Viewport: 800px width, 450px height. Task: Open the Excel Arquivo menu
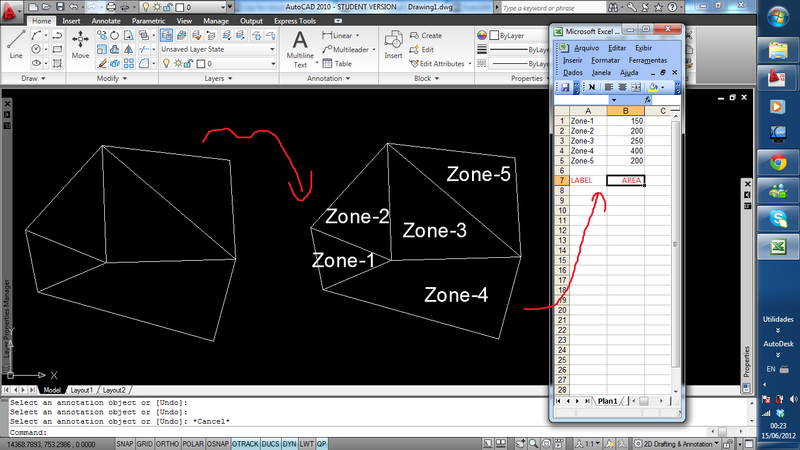pos(586,48)
